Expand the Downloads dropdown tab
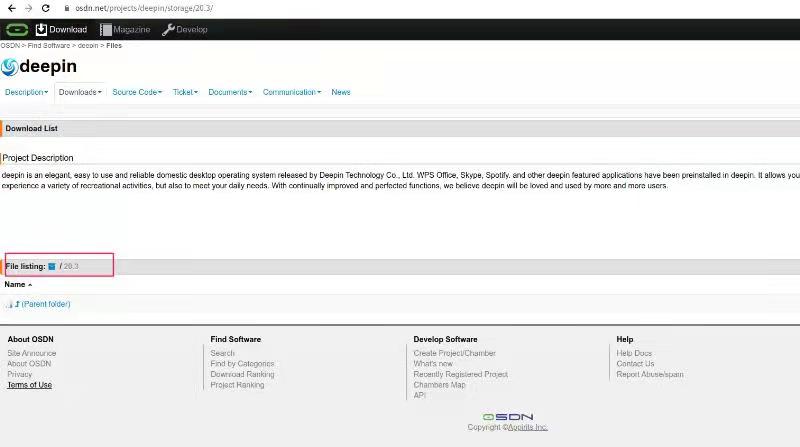The width and height of the screenshot is (800, 447). coord(80,92)
